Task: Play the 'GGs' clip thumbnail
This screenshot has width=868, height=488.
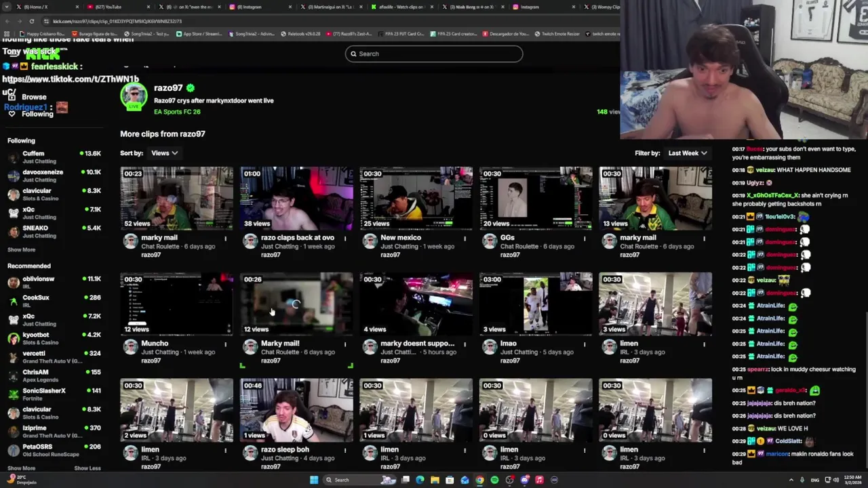Action: [536, 198]
